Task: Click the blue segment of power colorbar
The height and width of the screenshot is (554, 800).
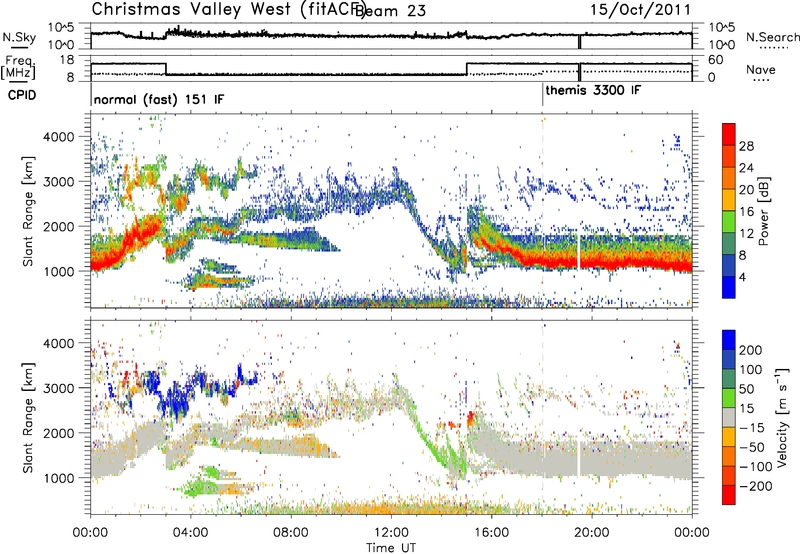Action: coord(729,287)
